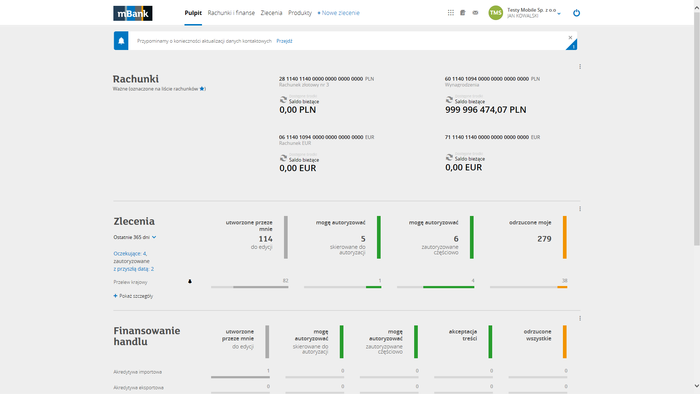Click the icon next to Przelew krajowy
Screen dimensions: 700x394
click(x=190, y=282)
